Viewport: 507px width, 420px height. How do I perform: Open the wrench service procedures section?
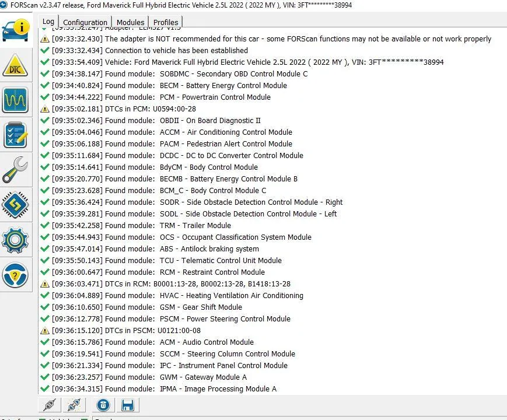tap(15, 170)
